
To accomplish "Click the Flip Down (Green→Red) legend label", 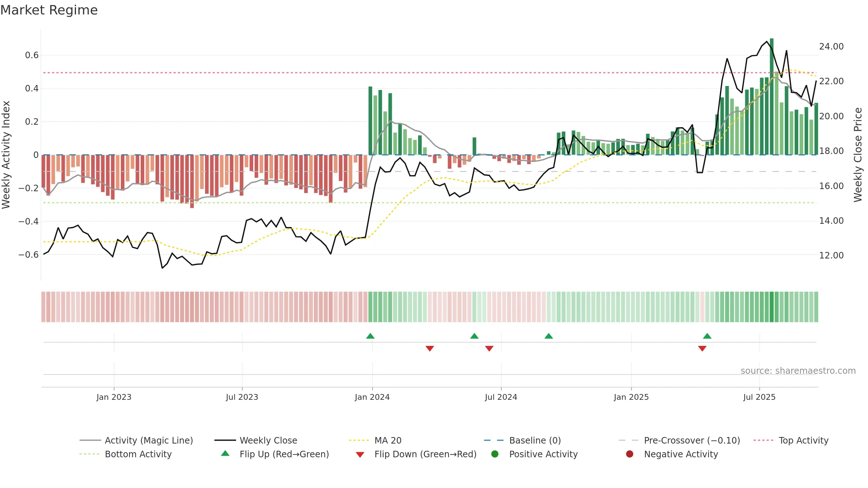I will click(x=425, y=454).
